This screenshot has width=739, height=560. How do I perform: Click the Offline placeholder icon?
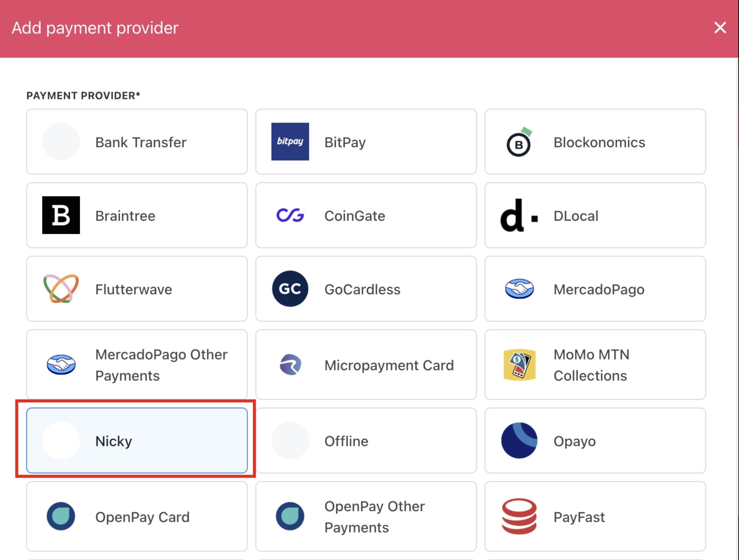tap(290, 440)
